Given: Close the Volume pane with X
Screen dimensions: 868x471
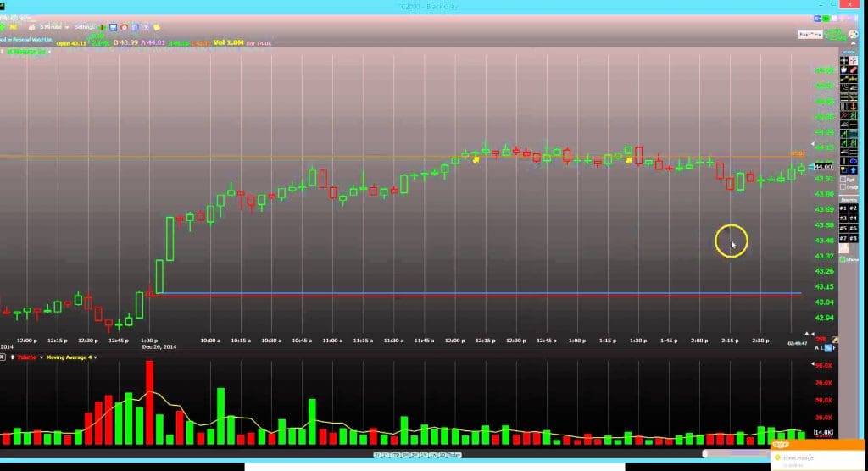Looking at the screenshot, I should point(3,357).
